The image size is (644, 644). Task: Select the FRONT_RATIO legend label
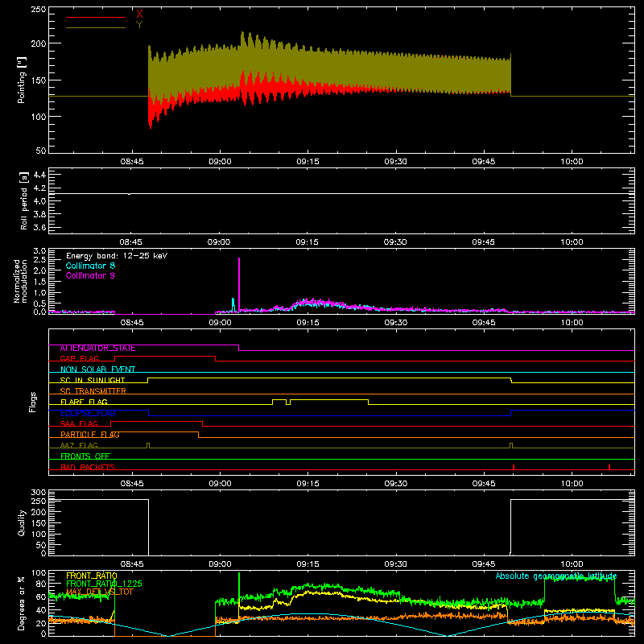point(92,576)
